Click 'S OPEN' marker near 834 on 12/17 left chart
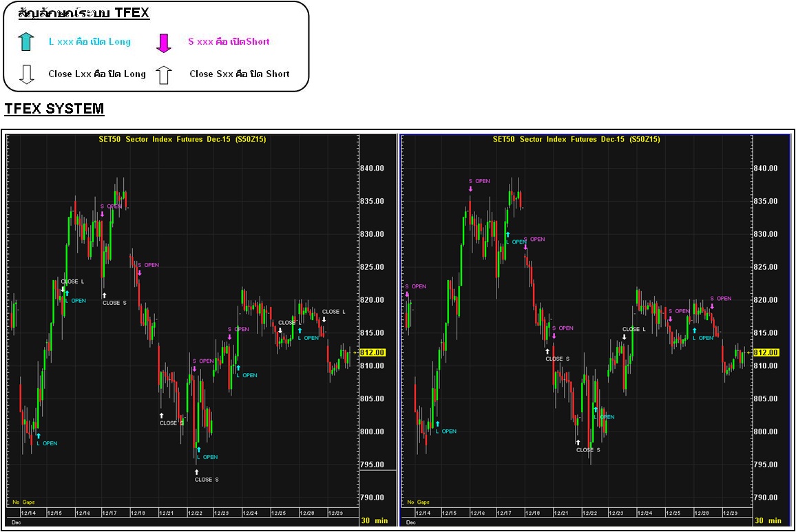The image size is (796, 532). pos(111,206)
